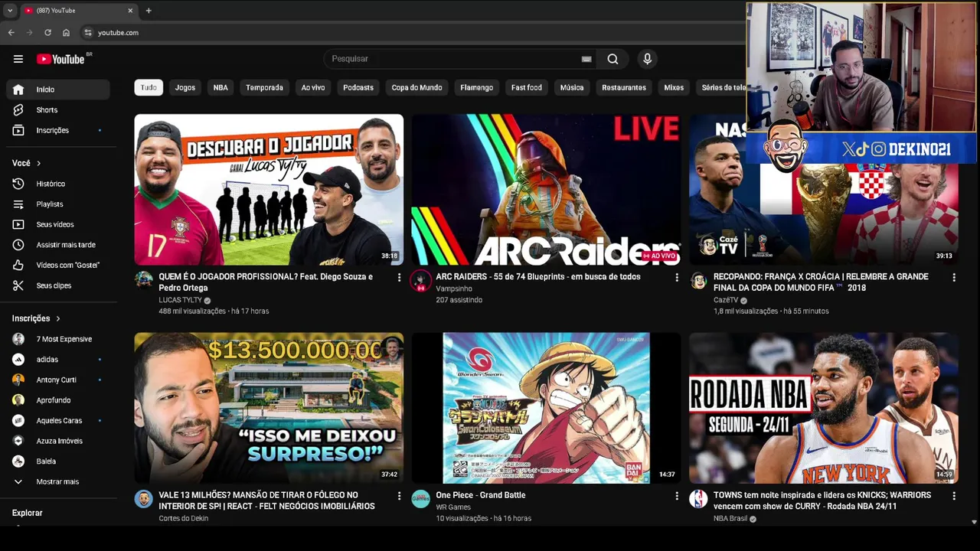Select the Temporada filter chip
The height and width of the screenshot is (551, 980).
click(264, 87)
